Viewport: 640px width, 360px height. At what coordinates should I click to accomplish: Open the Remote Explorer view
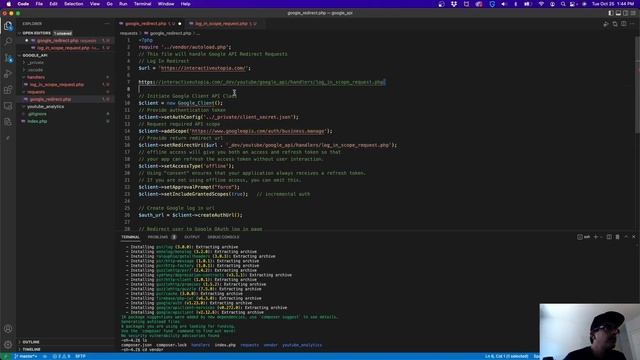tap(8, 106)
